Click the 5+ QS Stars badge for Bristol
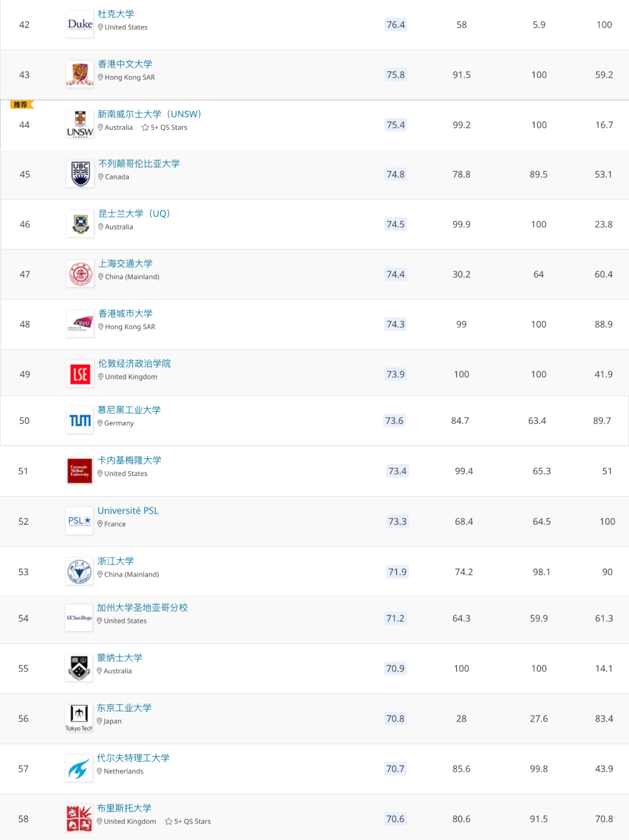This screenshot has width=629, height=840. [x=188, y=821]
